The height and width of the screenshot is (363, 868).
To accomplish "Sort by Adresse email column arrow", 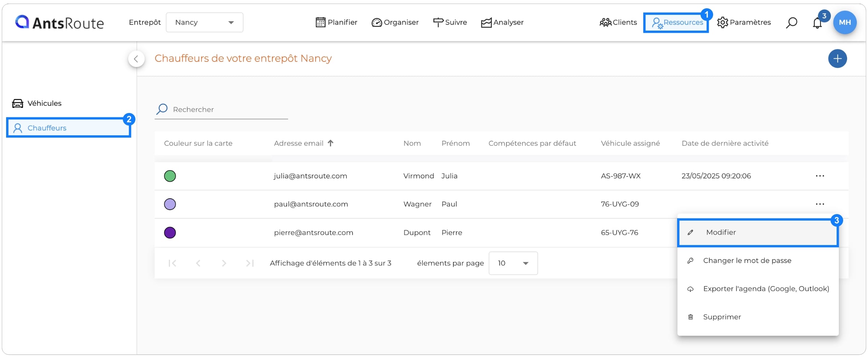I will (x=331, y=143).
